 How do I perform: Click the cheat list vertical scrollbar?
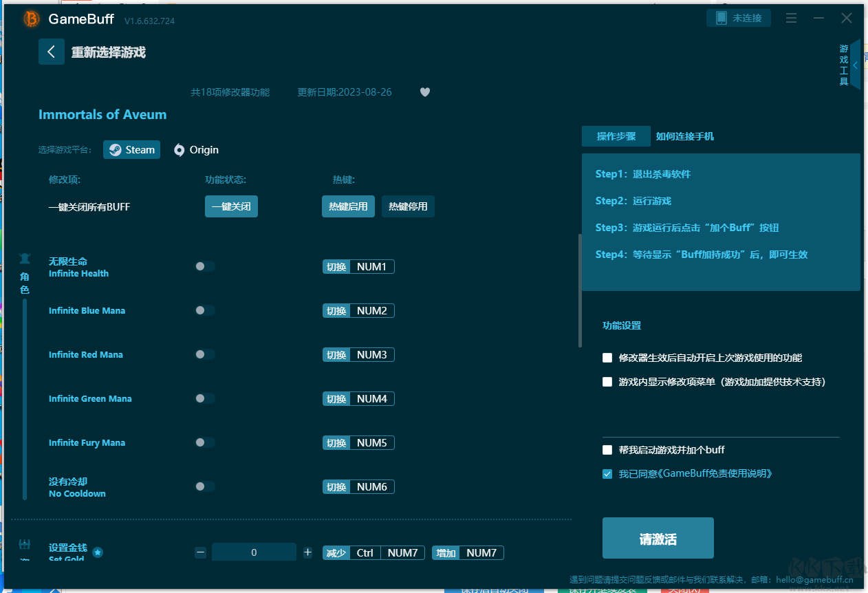[580, 290]
